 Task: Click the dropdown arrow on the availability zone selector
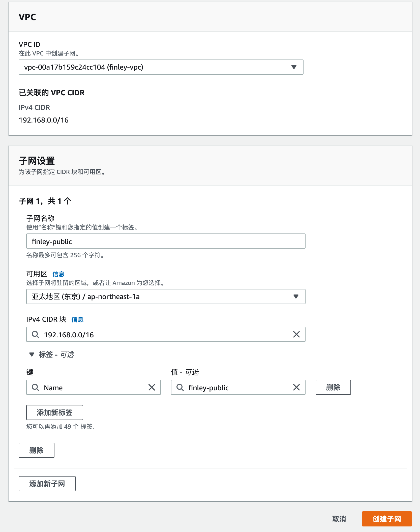(x=296, y=297)
